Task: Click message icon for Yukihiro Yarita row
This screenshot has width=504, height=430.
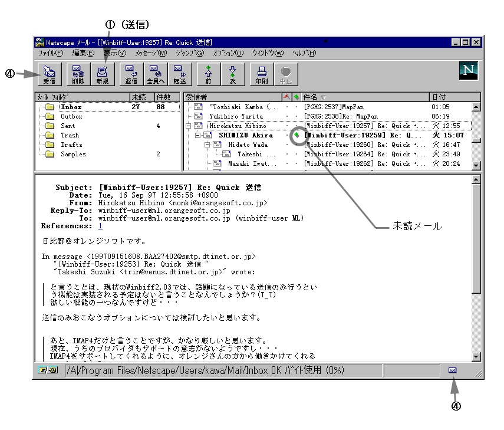Action: [198, 116]
